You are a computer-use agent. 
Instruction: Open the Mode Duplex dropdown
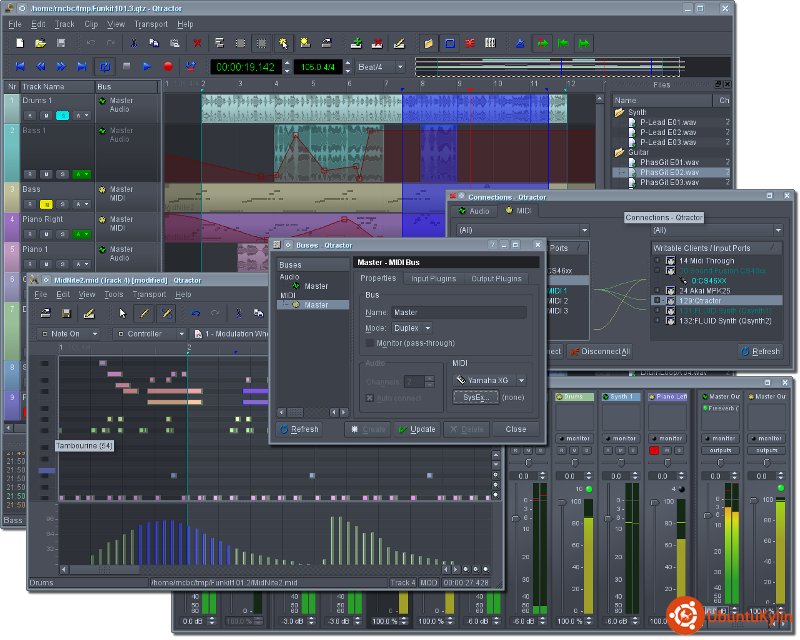pyautogui.click(x=413, y=328)
